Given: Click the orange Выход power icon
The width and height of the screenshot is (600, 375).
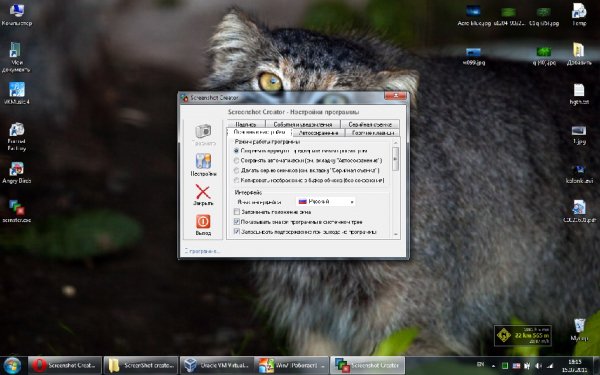Looking at the screenshot, I should click(x=203, y=221).
